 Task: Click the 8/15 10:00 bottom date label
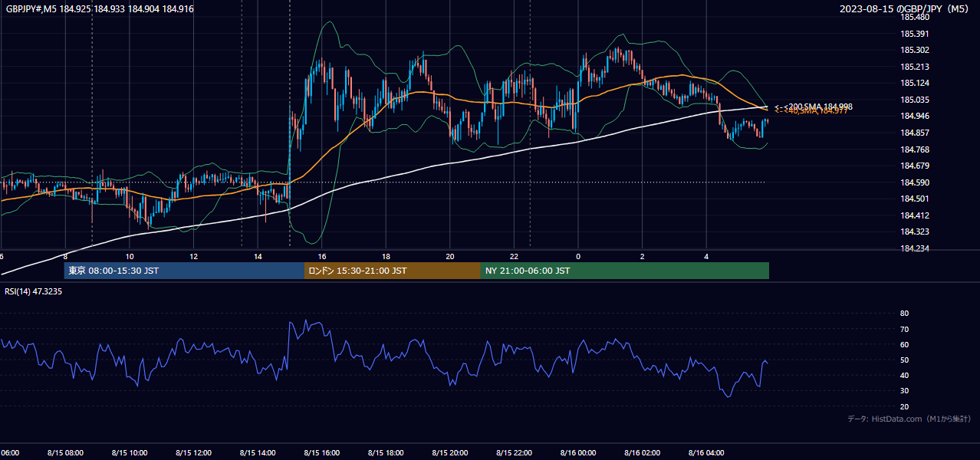point(130,453)
